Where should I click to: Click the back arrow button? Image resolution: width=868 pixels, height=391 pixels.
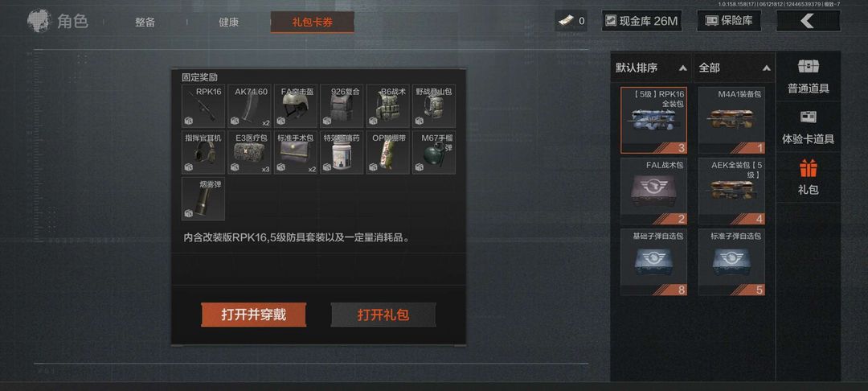click(x=809, y=21)
